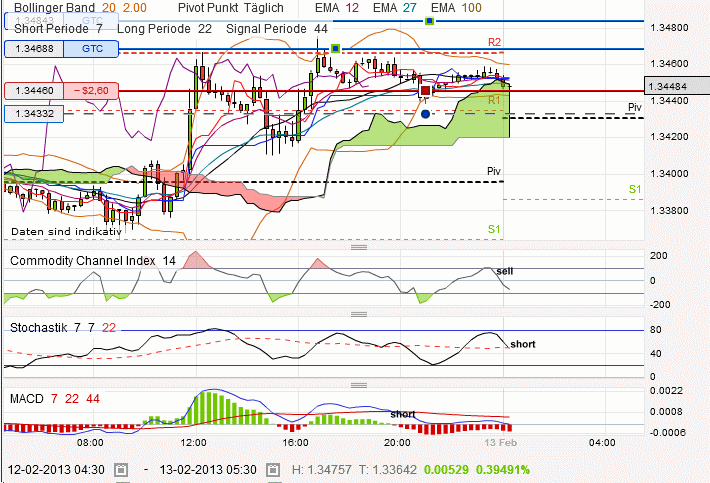Click the 1.34688 GTC order label
Image resolution: width=710 pixels, height=483 pixels.
click(x=62, y=49)
